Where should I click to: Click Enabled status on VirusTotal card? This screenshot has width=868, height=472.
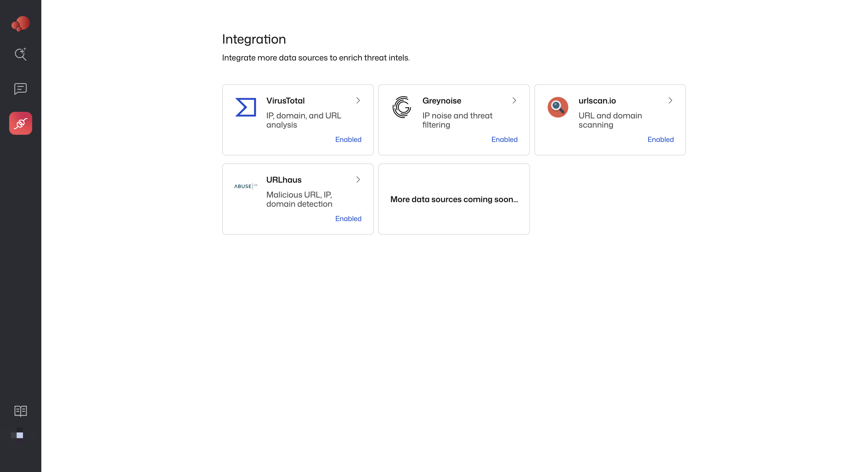click(x=348, y=139)
